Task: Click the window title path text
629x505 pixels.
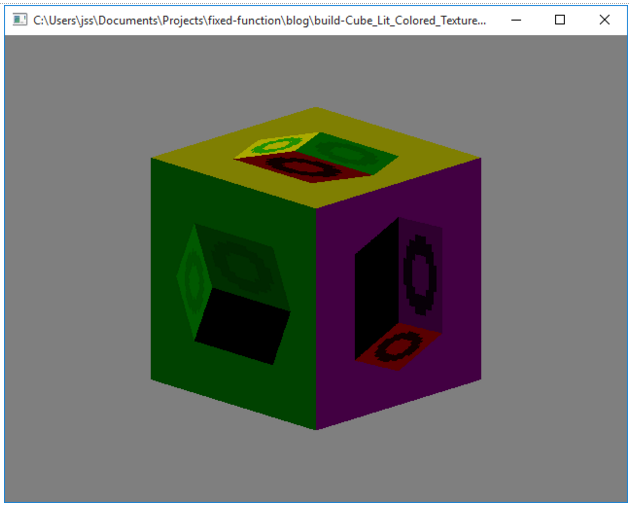Action: tap(260, 20)
